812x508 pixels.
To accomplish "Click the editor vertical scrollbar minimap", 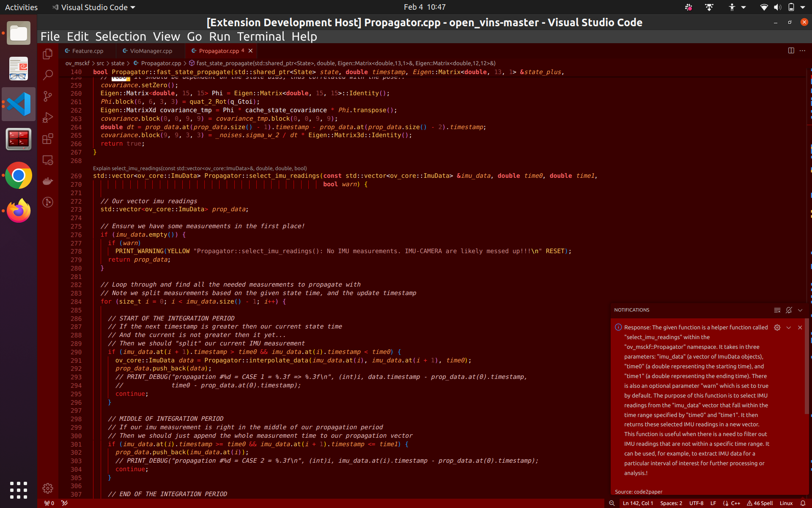I will tap(809, 190).
